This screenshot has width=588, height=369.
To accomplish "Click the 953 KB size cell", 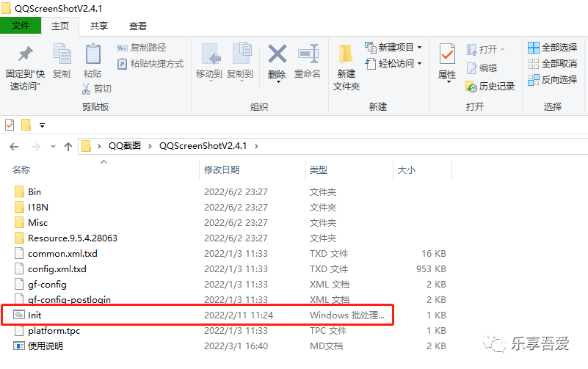I will 431,269.
